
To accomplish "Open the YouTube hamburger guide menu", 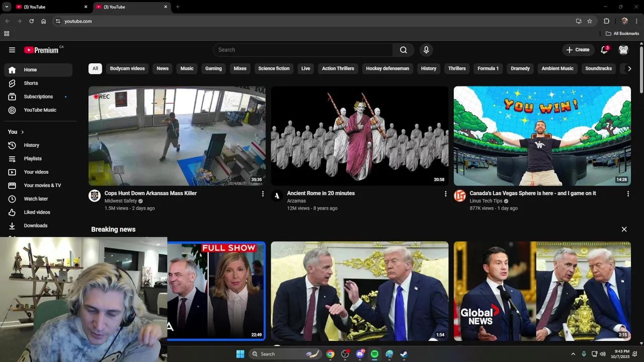I will 12,50.
